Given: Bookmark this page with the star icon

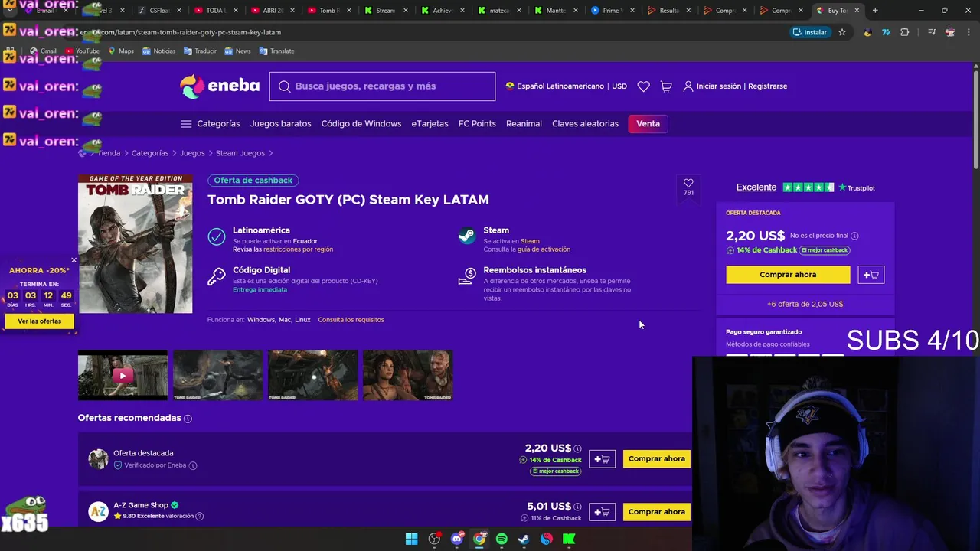Looking at the screenshot, I should click(842, 32).
